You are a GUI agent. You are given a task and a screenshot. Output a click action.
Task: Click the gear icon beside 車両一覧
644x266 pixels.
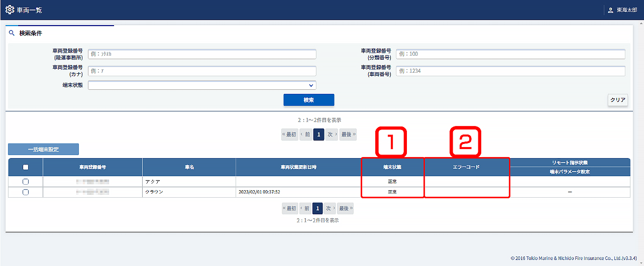10,10
